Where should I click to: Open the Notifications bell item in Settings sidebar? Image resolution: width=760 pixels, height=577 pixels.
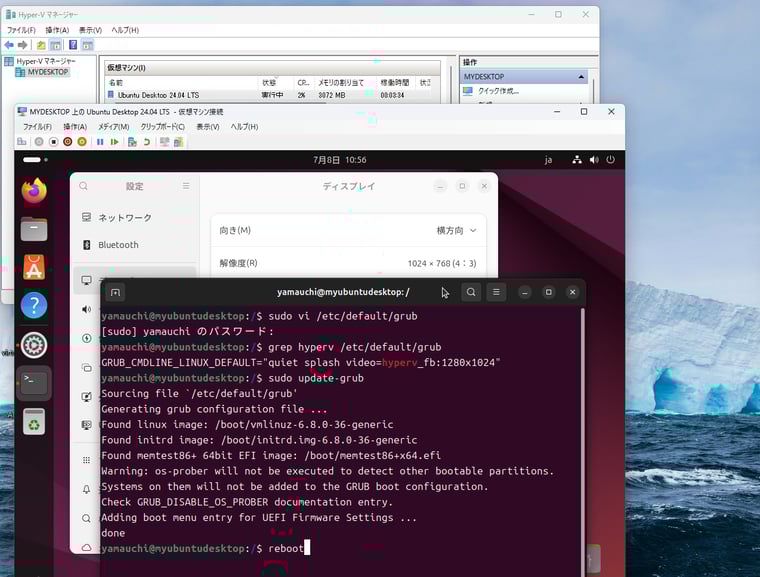[x=86, y=489]
